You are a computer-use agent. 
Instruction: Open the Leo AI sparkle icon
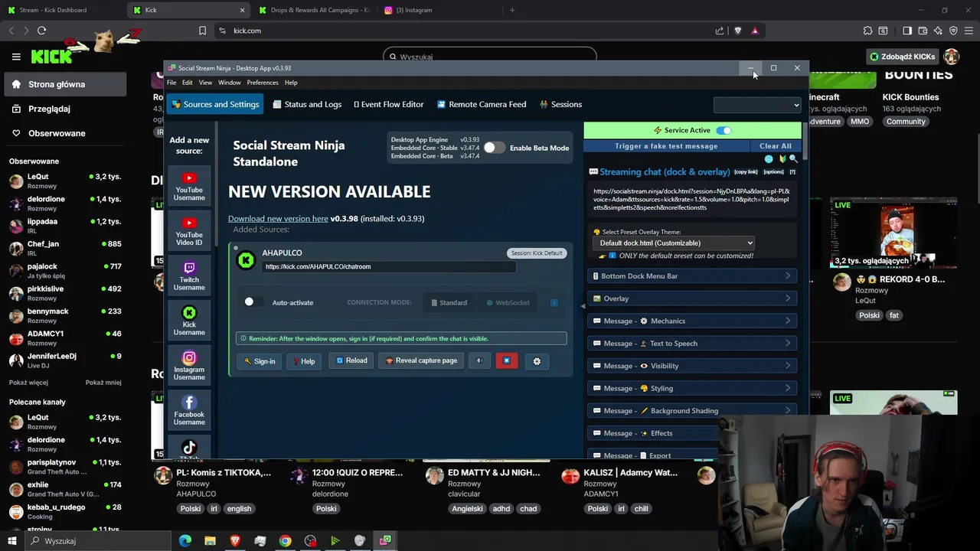click(938, 31)
